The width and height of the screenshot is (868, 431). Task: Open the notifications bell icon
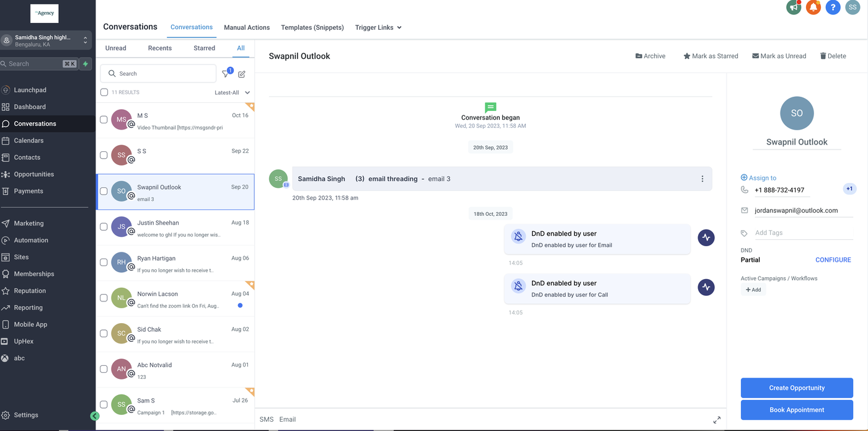(813, 7)
